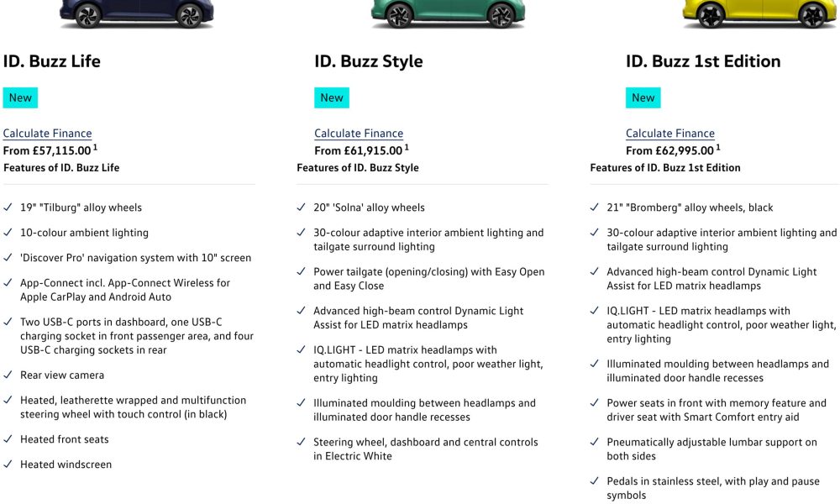840x504 pixels.
Task: Click the New badge under ID. Buzz Style
Action: click(332, 98)
